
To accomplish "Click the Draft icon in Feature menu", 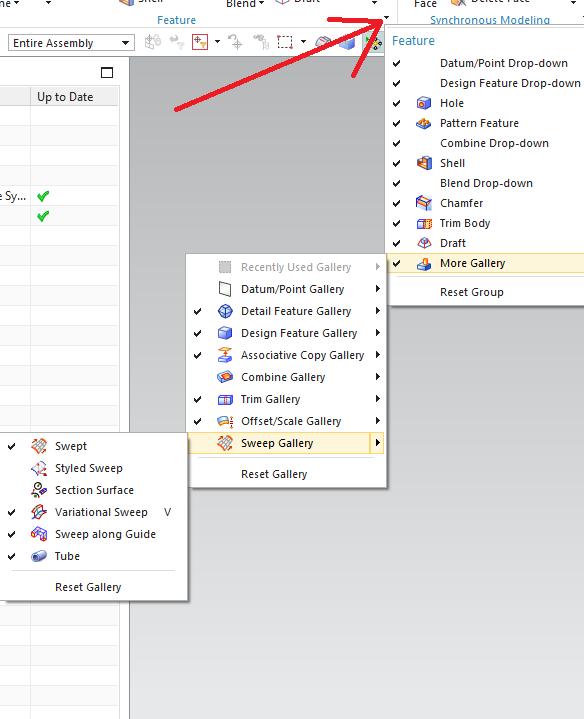I will point(424,243).
